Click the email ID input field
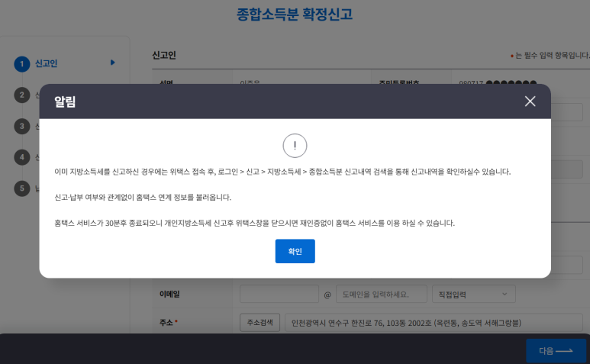590x364 pixels. 279,294
